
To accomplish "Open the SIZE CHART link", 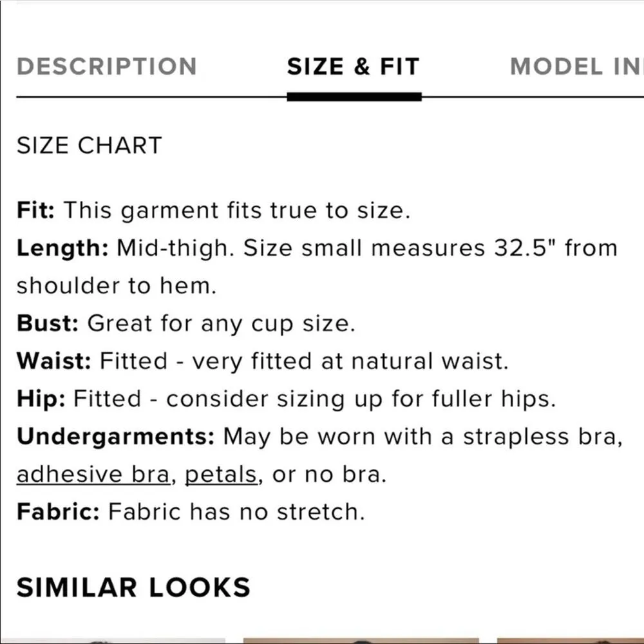I will pos(89,146).
